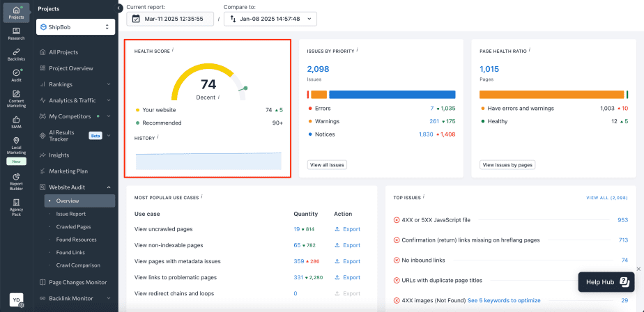This screenshot has width=644, height=312.
Task: Select the Overview sub-item
Action: pyautogui.click(x=79, y=201)
